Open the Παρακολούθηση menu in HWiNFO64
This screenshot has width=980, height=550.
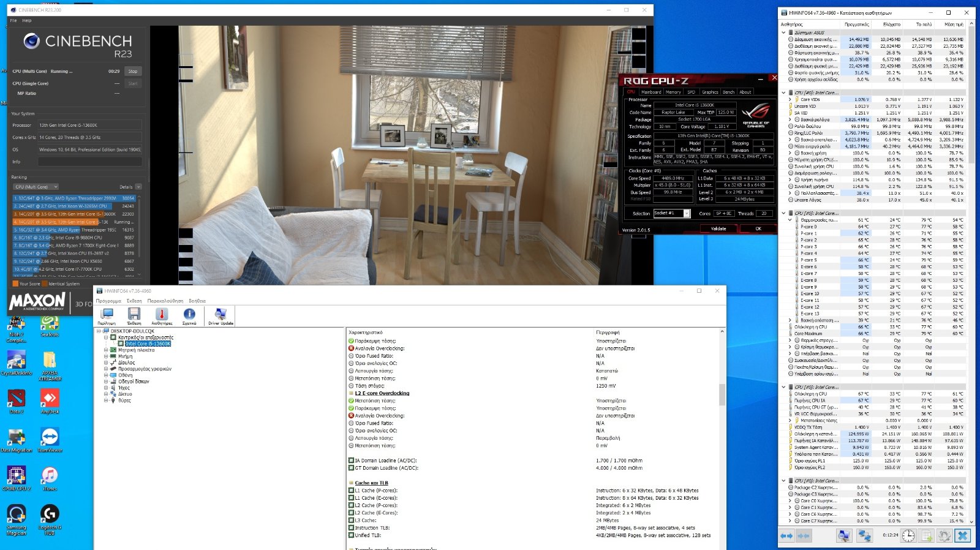pos(165,301)
